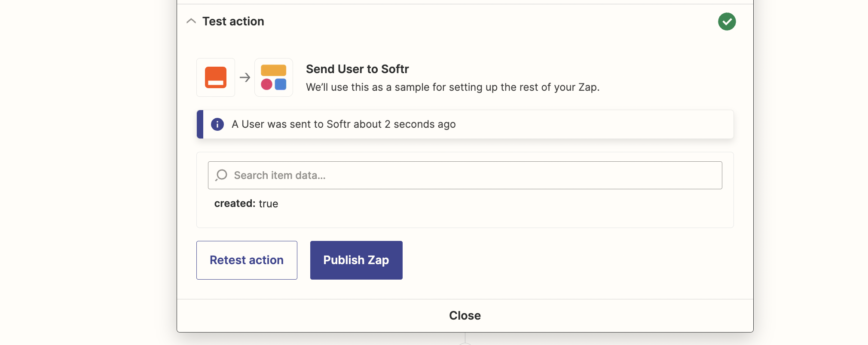Image resolution: width=868 pixels, height=345 pixels.
Task: Click inside the Search item data field
Action: 430,175
